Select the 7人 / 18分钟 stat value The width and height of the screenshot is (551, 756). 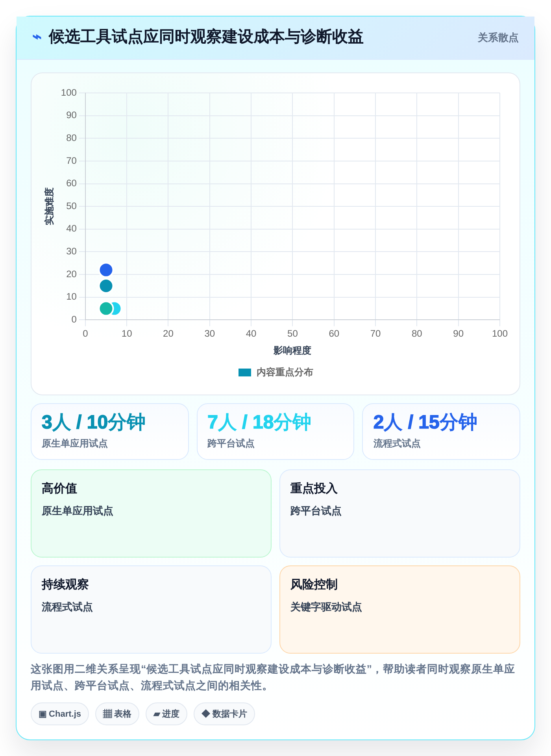click(x=259, y=422)
